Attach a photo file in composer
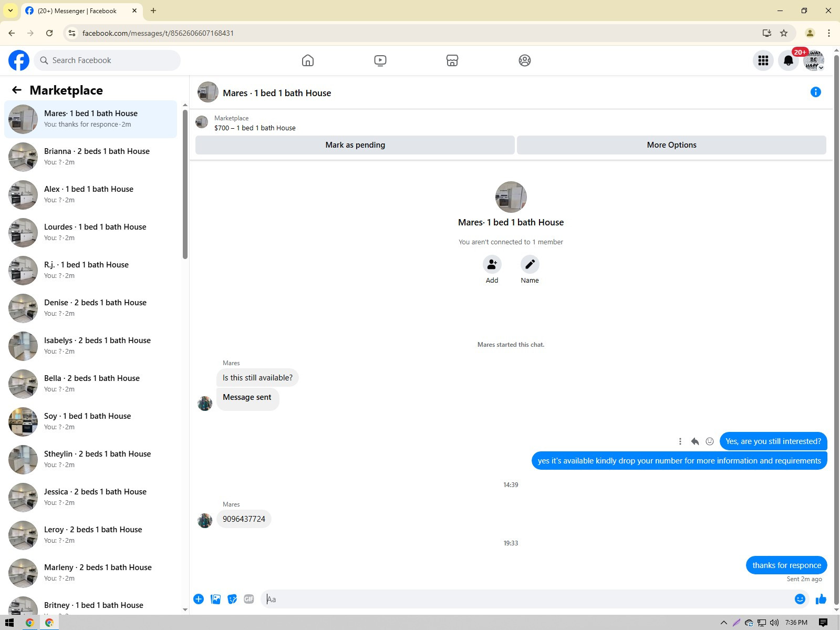The image size is (840, 630). click(215, 599)
